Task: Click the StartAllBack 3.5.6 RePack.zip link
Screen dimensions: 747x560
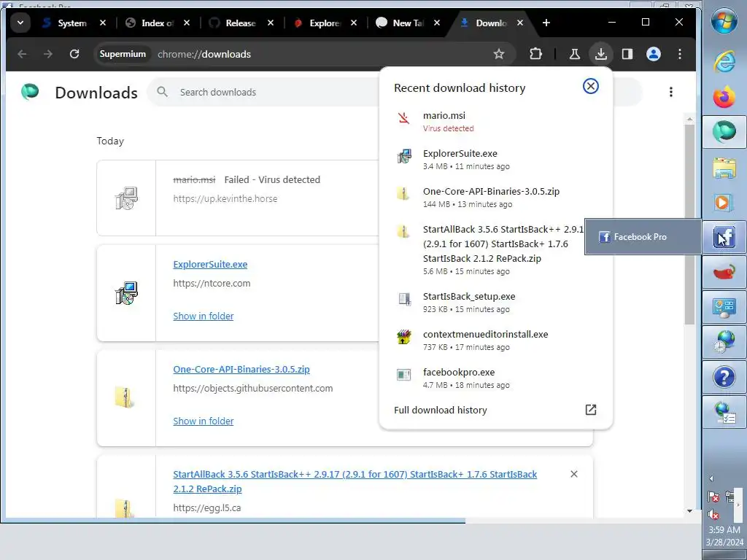Action: [355, 481]
